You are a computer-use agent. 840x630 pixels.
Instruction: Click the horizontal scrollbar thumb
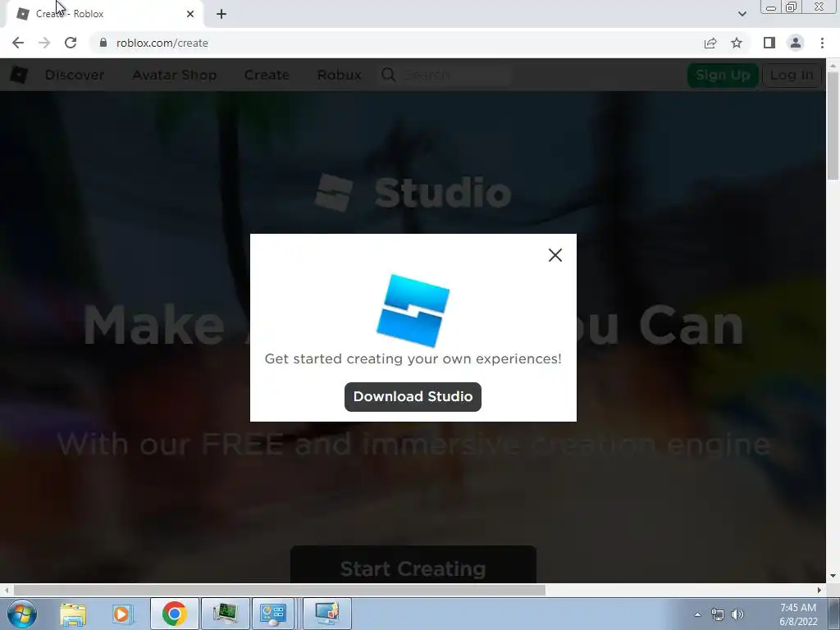279,590
